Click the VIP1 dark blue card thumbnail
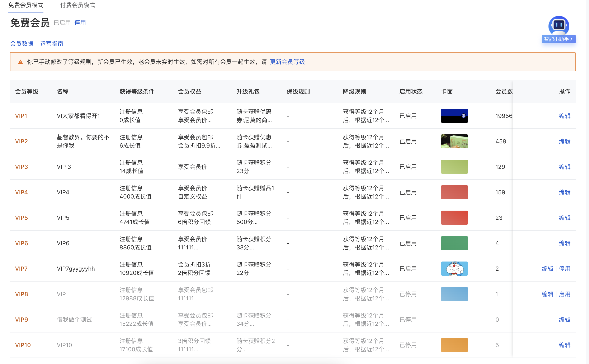The height and width of the screenshot is (364, 589). pyautogui.click(x=454, y=116)
